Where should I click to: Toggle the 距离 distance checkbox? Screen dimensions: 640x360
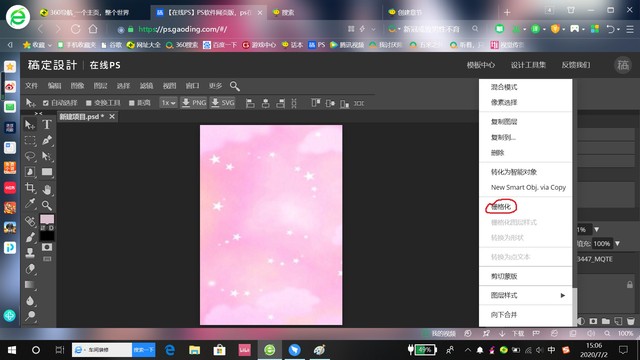pyautogui.click(x=131, y=103)
